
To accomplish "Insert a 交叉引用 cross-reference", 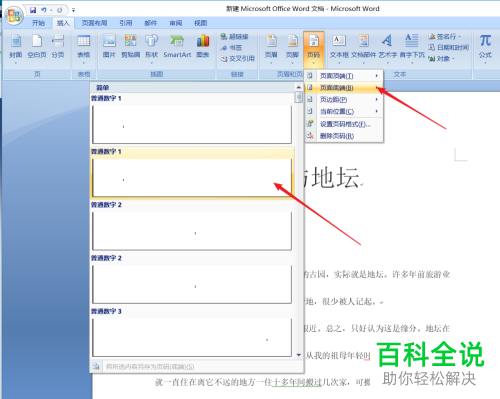I will click(x=237, y=59).
